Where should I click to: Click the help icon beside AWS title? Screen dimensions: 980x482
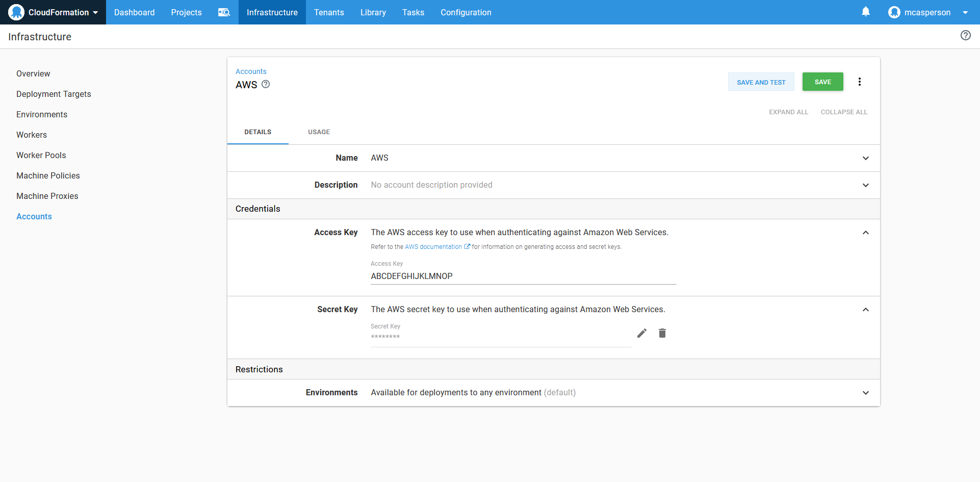pos(266,85)
